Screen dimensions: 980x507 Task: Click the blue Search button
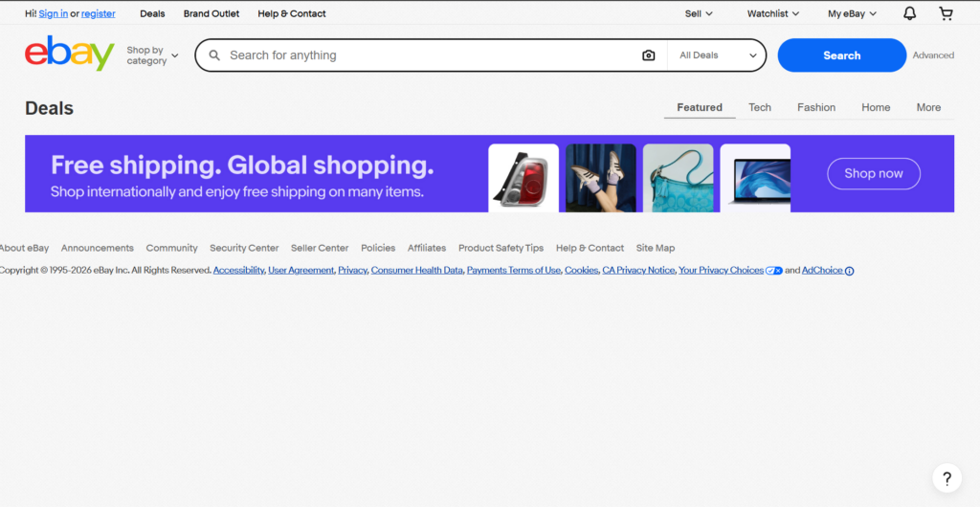841,55
